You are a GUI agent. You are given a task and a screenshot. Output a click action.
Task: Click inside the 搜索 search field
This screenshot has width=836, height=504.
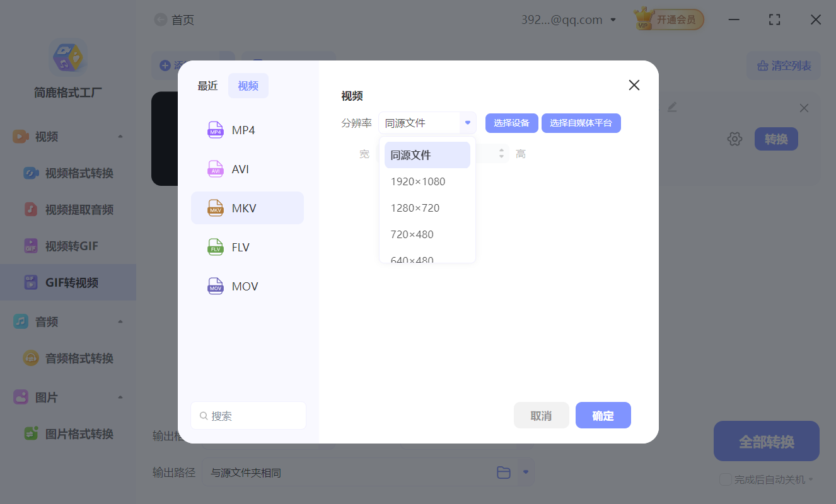click(x=248, y=415)
